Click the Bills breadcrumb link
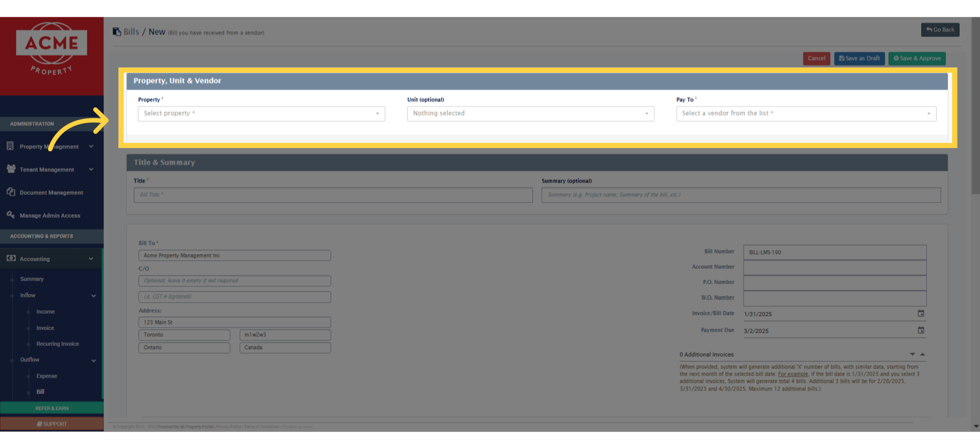This screenshot has width=980, height=448. pyautogui.click(x=131, y=32)
